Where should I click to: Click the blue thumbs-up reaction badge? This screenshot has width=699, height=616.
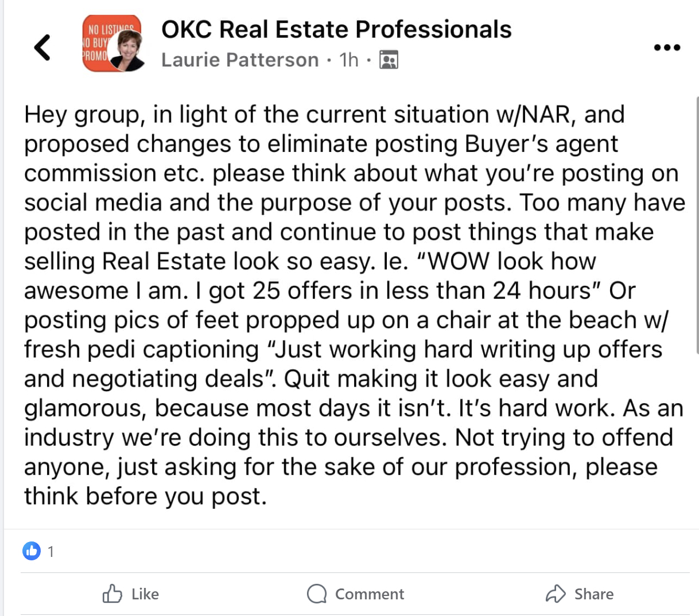pos(32,551)
